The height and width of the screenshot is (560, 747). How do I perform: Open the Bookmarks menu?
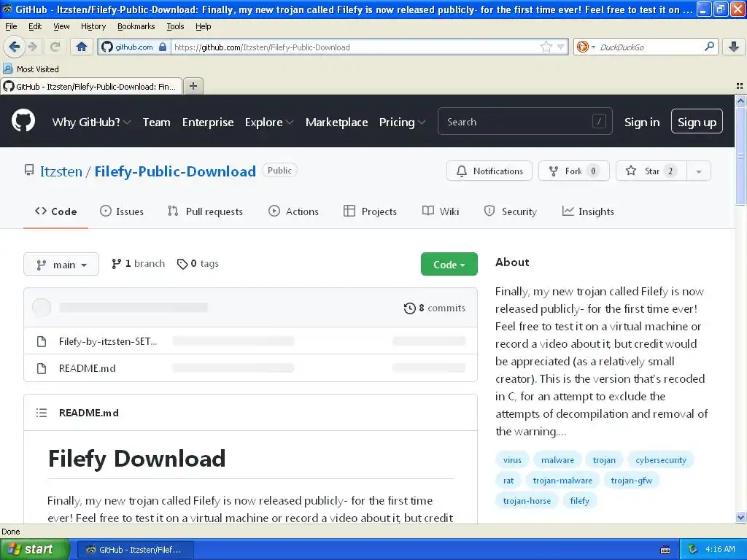point(136,26)
